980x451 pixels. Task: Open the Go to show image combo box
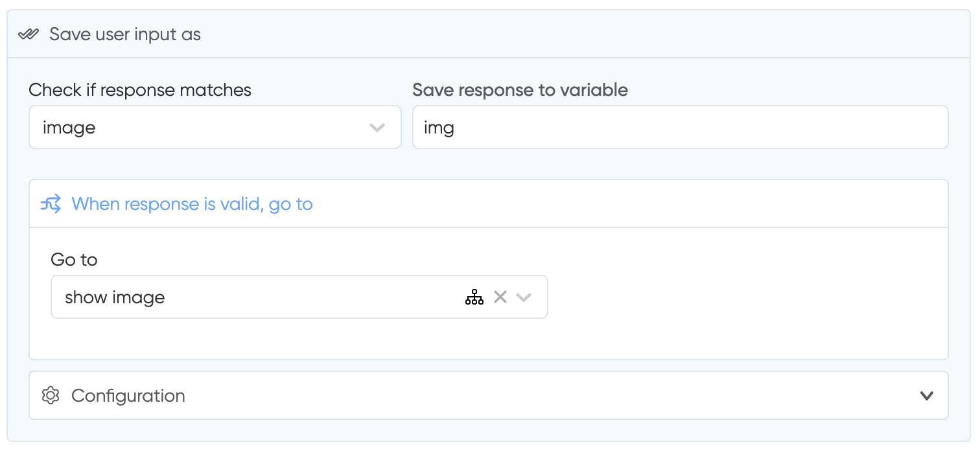(x=299, y=297)
